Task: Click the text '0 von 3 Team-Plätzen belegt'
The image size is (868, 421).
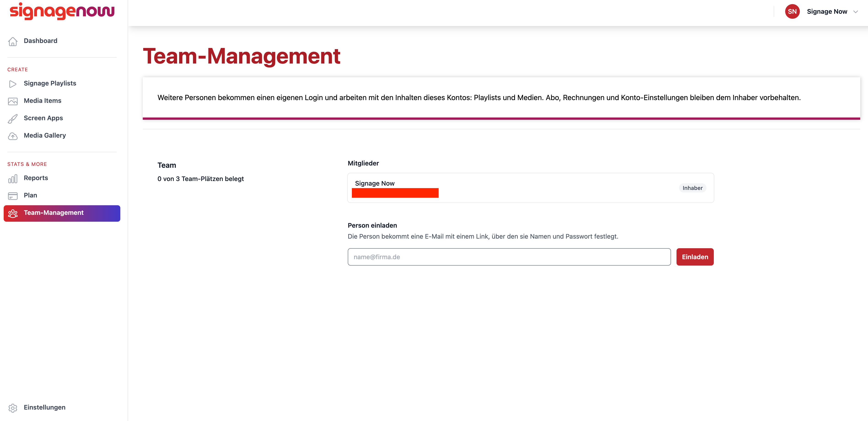Action: [200, 179]
